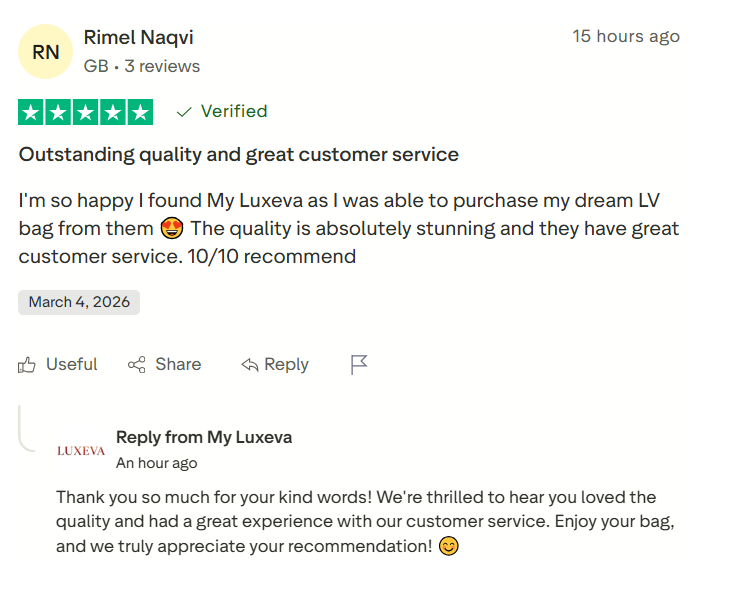Click the '15 hours ago' timestamp
Image resolution: width=732 pixels, height=612 pixels.
[625, 37]
